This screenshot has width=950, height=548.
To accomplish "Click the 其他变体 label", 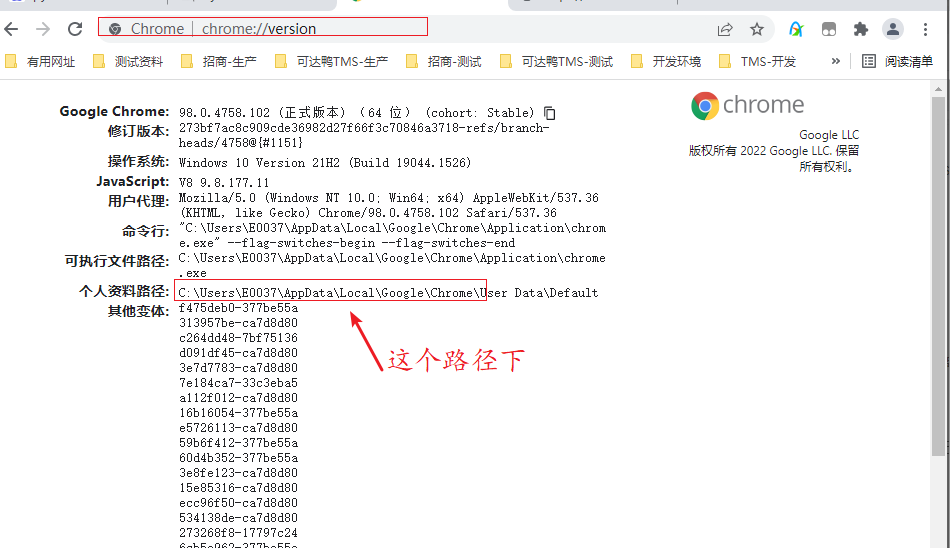I will click(x=138, y=312).
